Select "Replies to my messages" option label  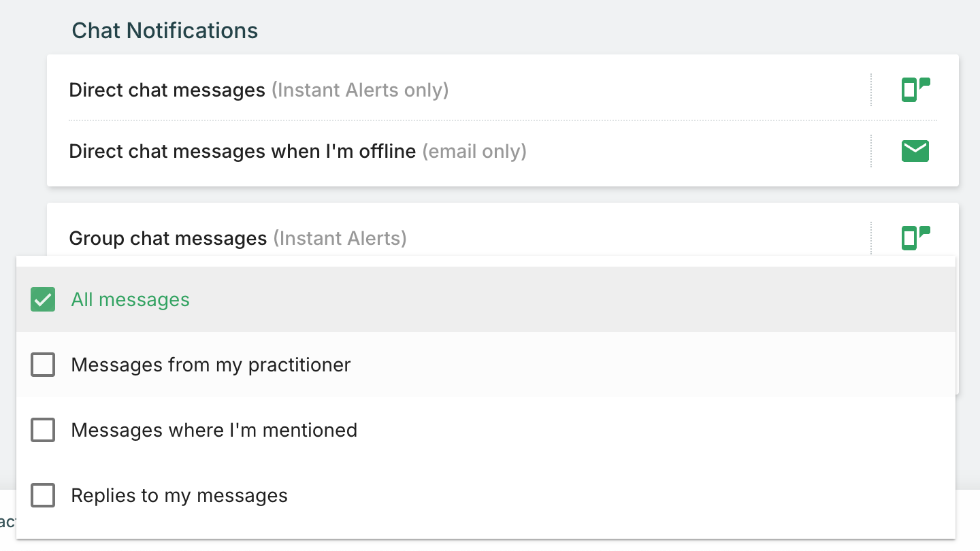(x=179, y=495)
